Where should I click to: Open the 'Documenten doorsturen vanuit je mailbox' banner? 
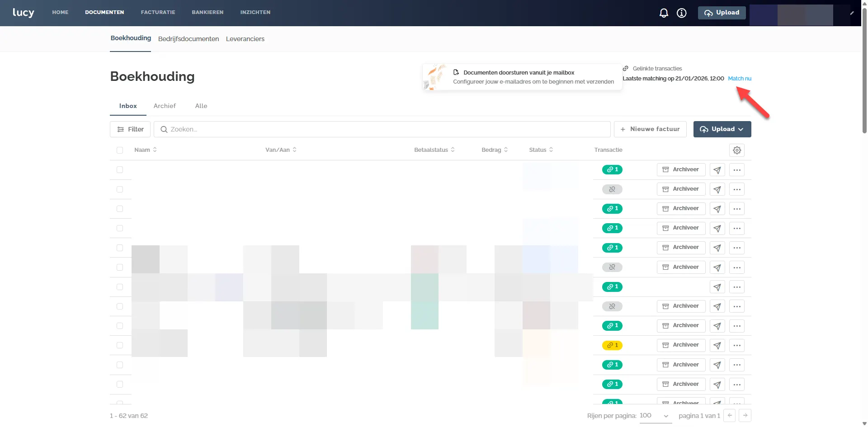click(522, 77)
